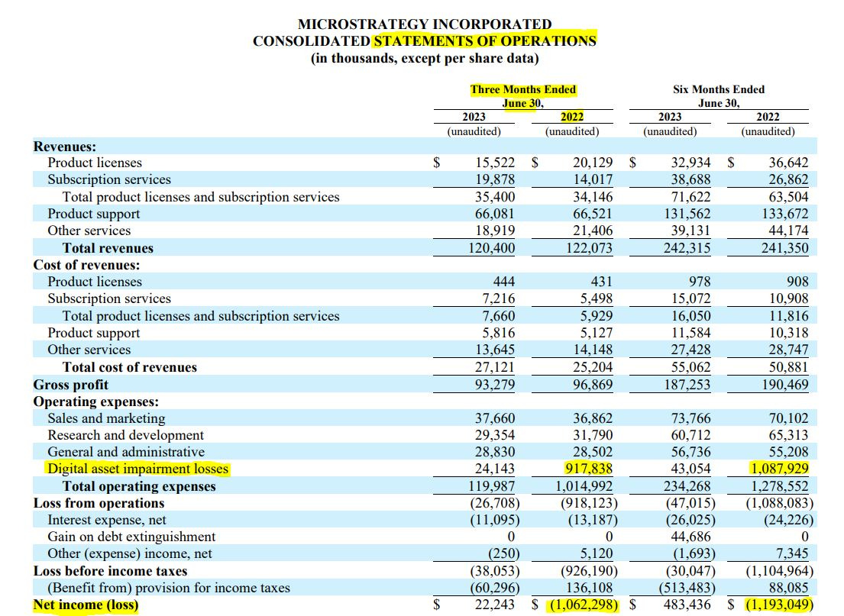Click highlighted 'Net income (loss)' label
This screenshot has width=844, height=616.
[x=86, y=605]
